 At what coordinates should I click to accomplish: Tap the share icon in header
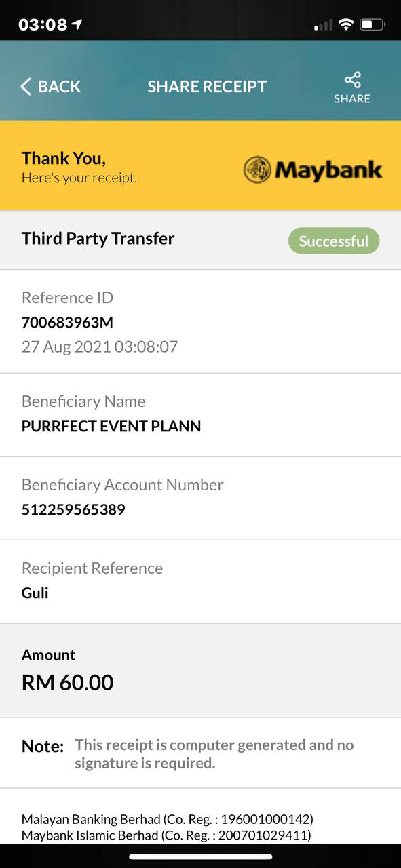pyautogui.click(x=352, y=79)
